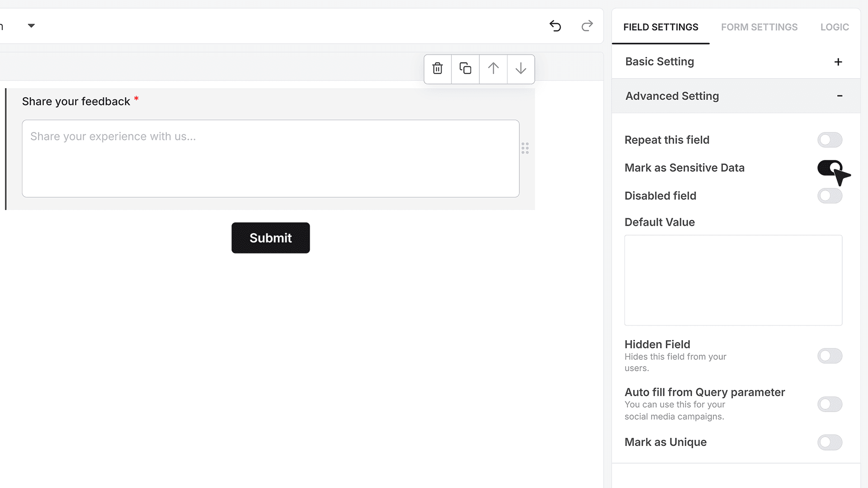Duplicate the field using copy icon

(465, 69)
